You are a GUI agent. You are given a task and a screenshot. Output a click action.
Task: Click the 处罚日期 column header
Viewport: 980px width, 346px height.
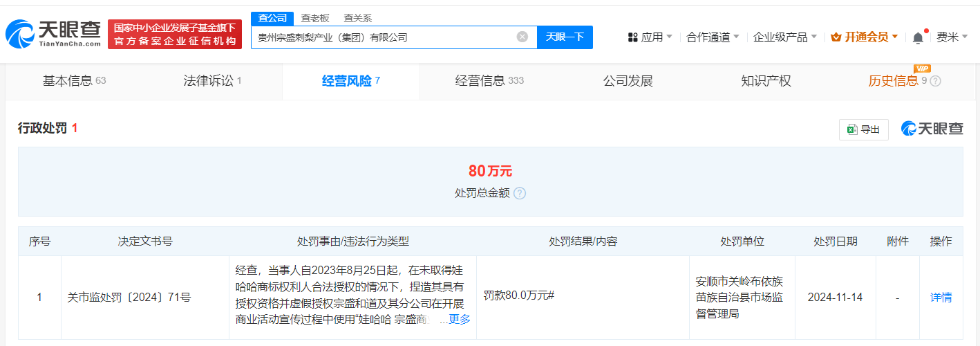point(836,242)
